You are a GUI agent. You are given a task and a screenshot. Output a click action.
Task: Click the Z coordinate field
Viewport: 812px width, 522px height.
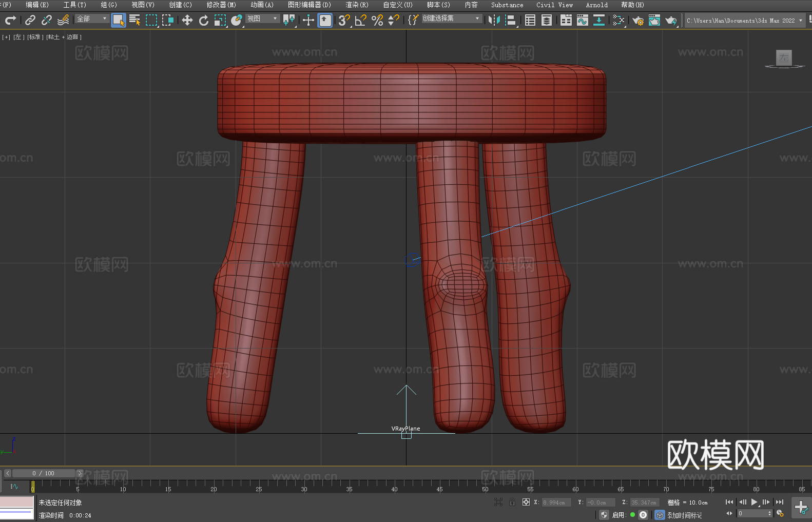point(644,502)
